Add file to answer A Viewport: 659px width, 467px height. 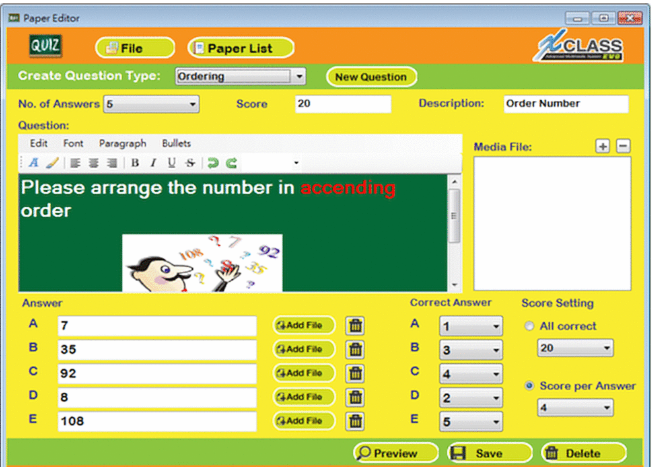click(304, 325)
